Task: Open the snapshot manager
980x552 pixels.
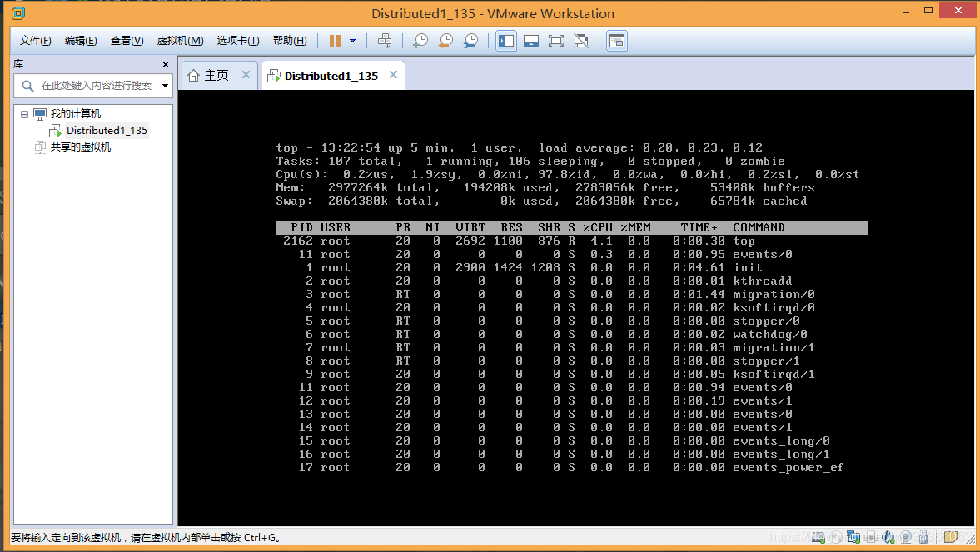Action: click(x=470, y=41)
